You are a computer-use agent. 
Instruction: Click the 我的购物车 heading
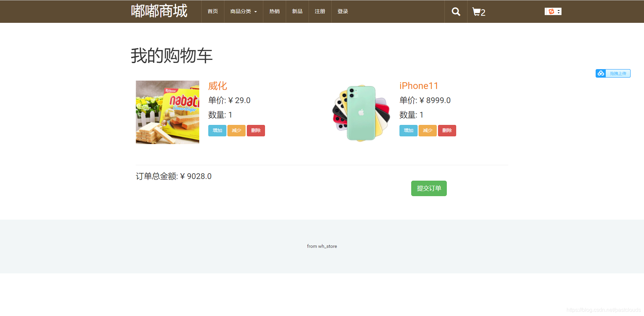[x=172, y=55]
